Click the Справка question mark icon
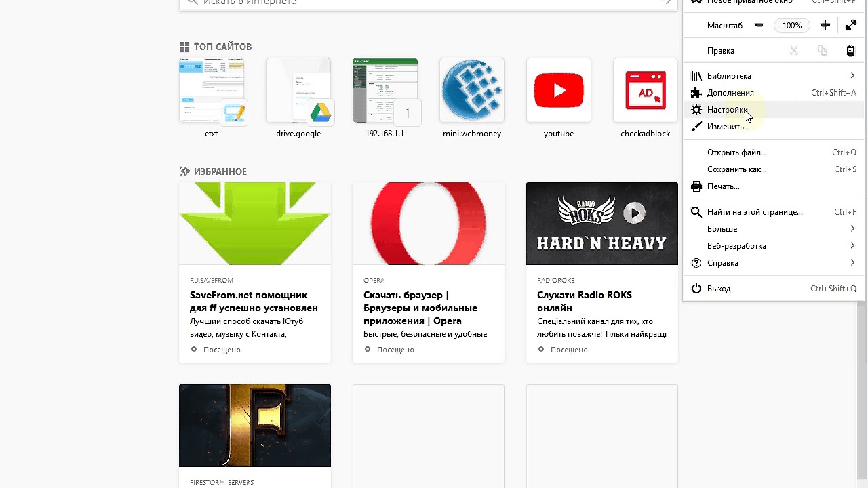Image resolution: width=868 pixels, height=488 pixels. [x=696, y=263]
